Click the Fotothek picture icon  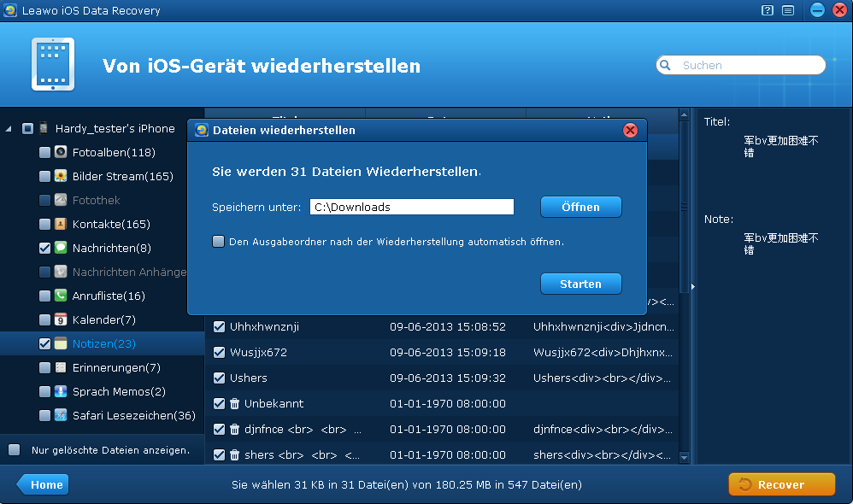(x=61, y=200)
